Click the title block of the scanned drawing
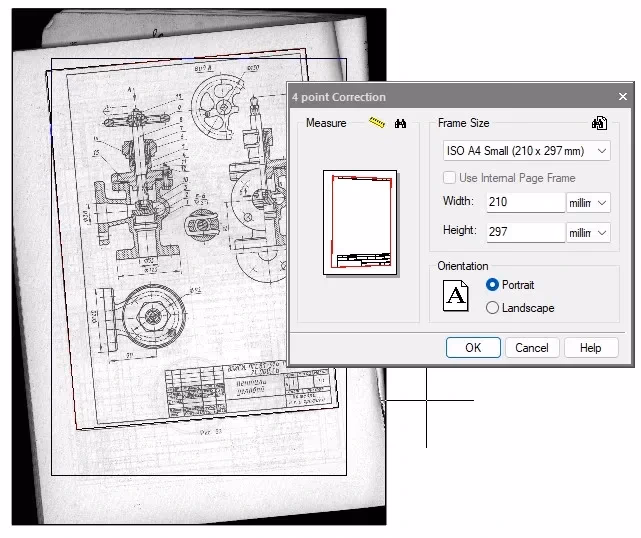641x538 pixels. tap(250, 388)
